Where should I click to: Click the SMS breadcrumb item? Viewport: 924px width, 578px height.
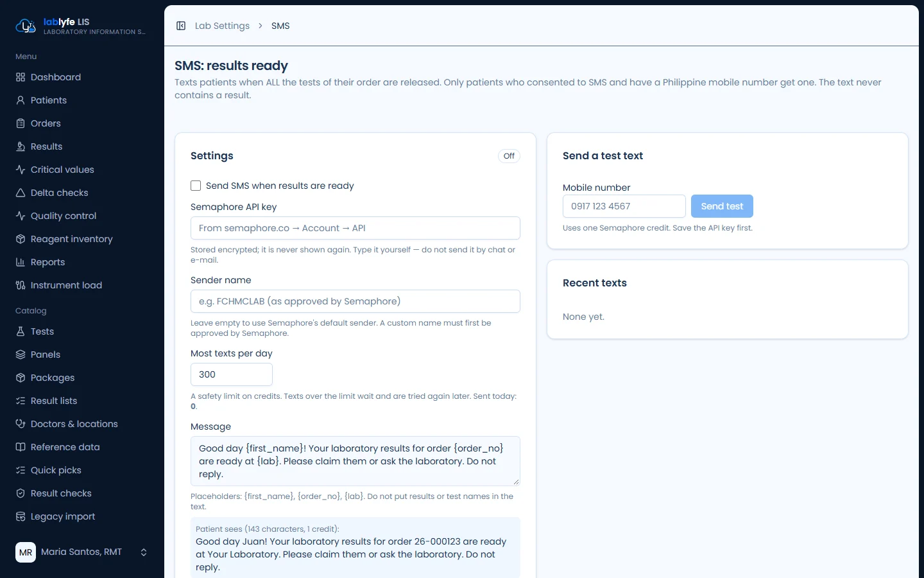point(280,26)
